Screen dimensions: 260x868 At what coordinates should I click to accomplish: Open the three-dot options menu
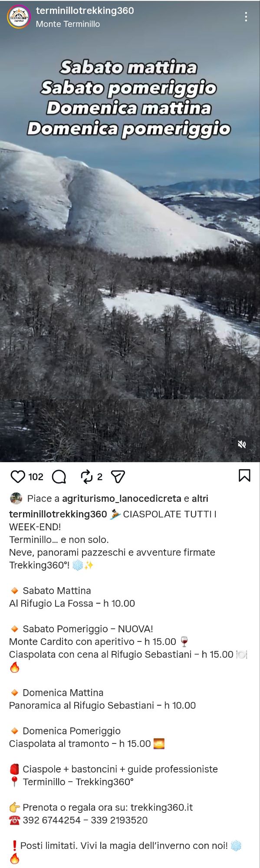point(246,17)
